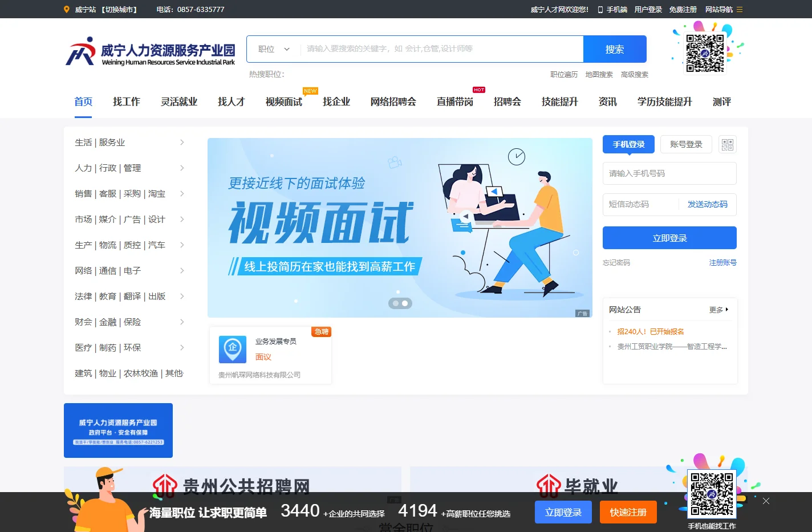This screenshot has width=812, height=532.
Task: Expand 医疗 | 制药 | 环保 category
Action: (x=129, y=347)
